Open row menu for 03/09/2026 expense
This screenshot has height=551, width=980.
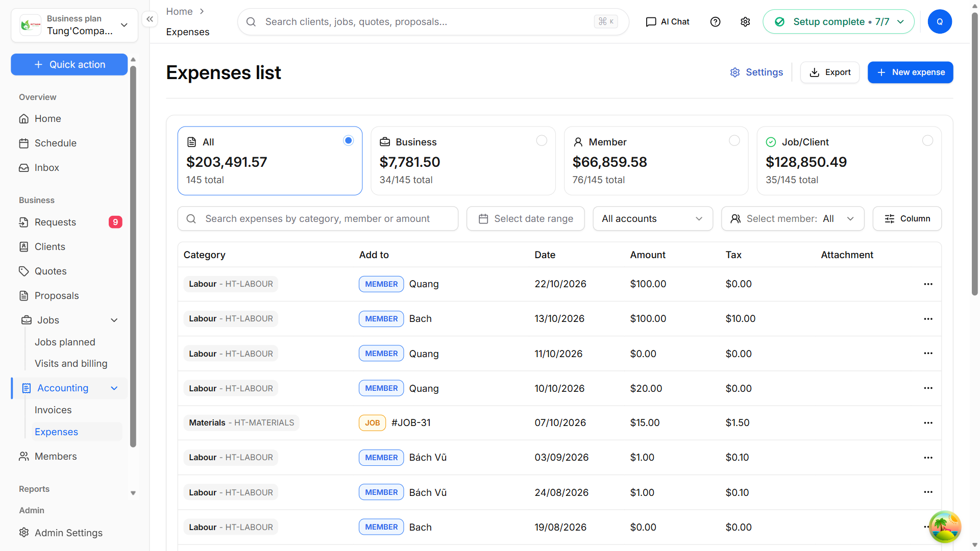tap(928, 458)
